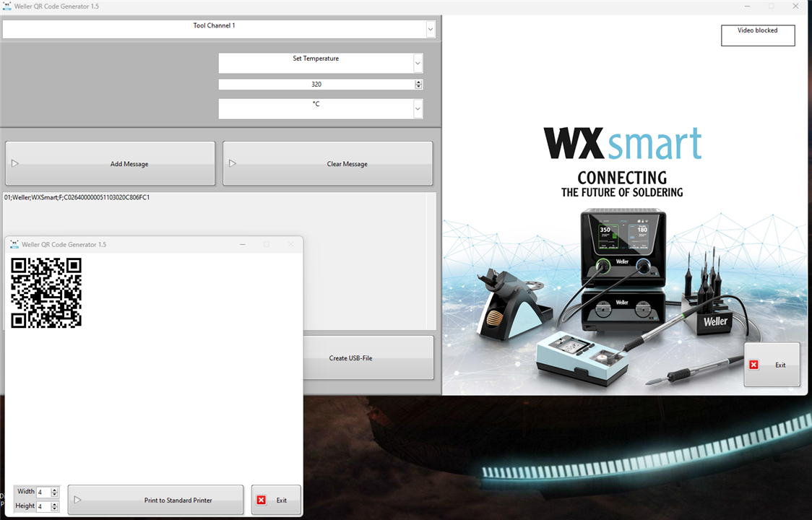
Task: Expand the Set Temperature dropdown arrow
Action: 418,63
